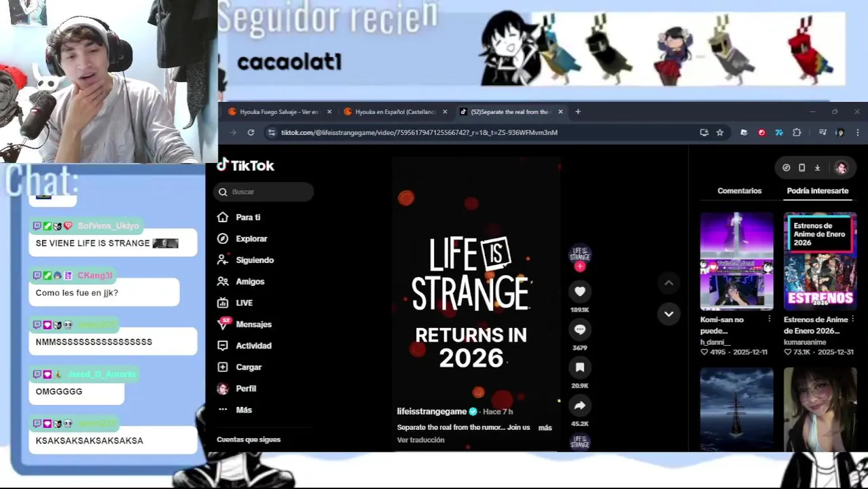Screen dimensions: 868x489
Task: Like the Life is Strange video
Action: pos(579,291)
